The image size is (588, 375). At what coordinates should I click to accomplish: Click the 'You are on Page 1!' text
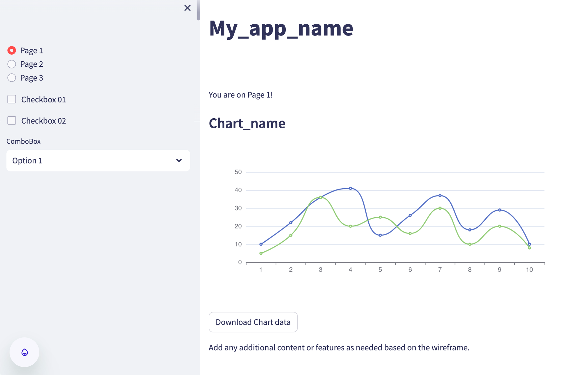(x=241, y=95)
